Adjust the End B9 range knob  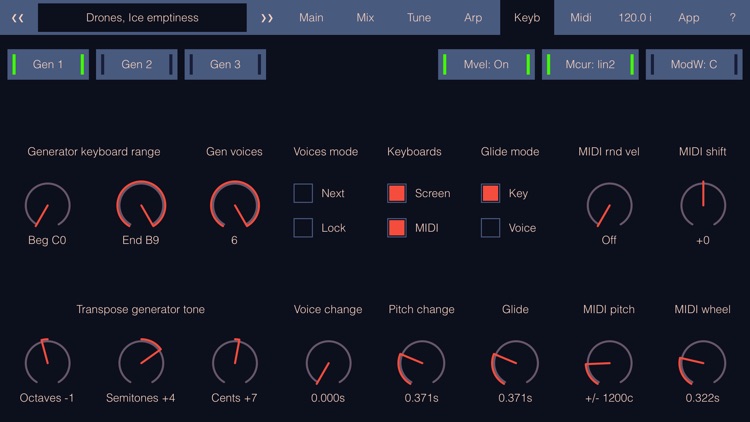pos(141,205)
